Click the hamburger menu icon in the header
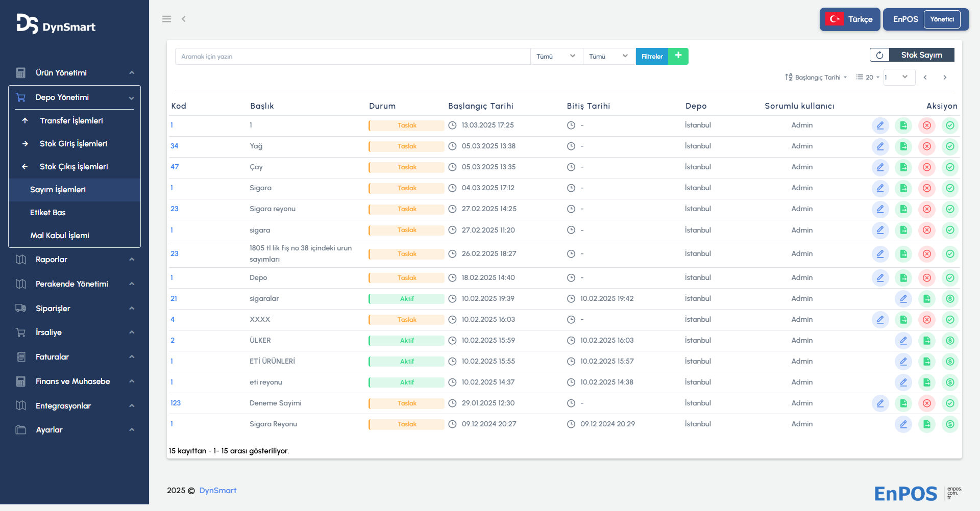980x511 pixels. [166, 19]
